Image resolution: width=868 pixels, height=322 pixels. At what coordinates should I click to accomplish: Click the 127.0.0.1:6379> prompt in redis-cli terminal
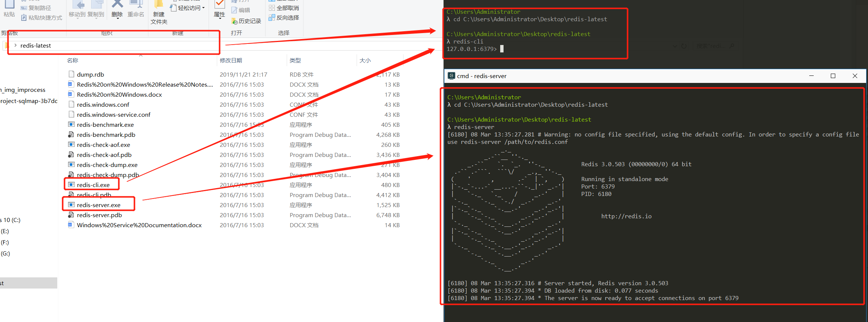coord(472,49)
